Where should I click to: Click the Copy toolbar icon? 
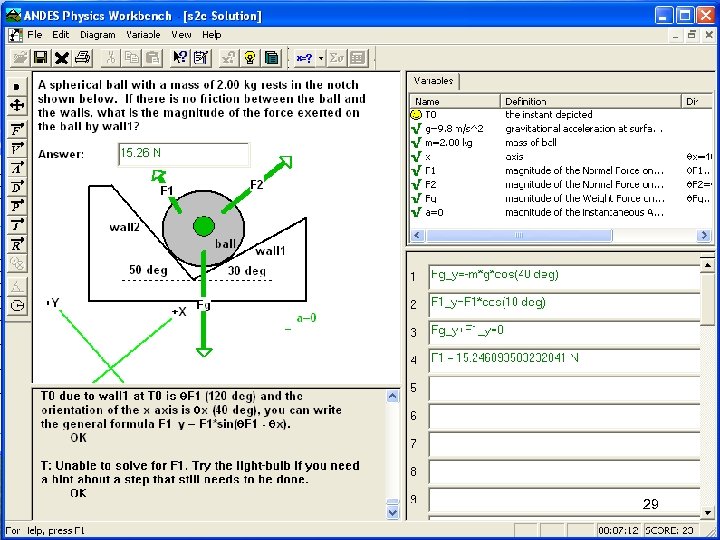click(132, 57)
